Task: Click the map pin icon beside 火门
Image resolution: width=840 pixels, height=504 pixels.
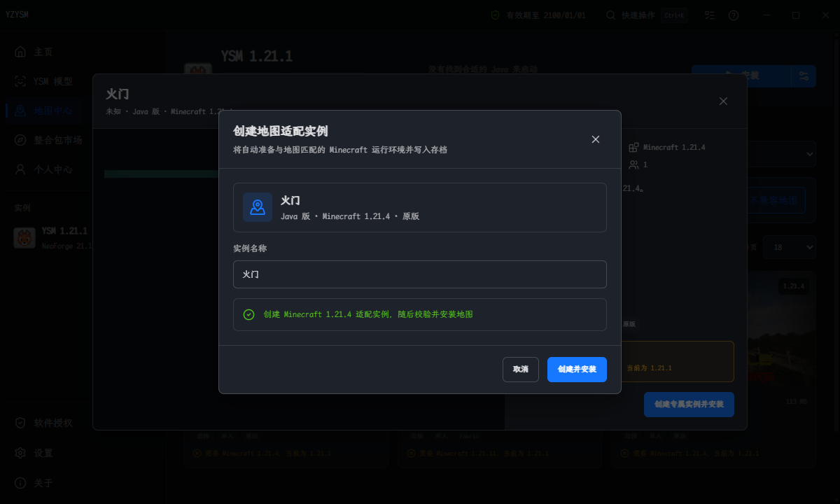Action: coord(258,207)
